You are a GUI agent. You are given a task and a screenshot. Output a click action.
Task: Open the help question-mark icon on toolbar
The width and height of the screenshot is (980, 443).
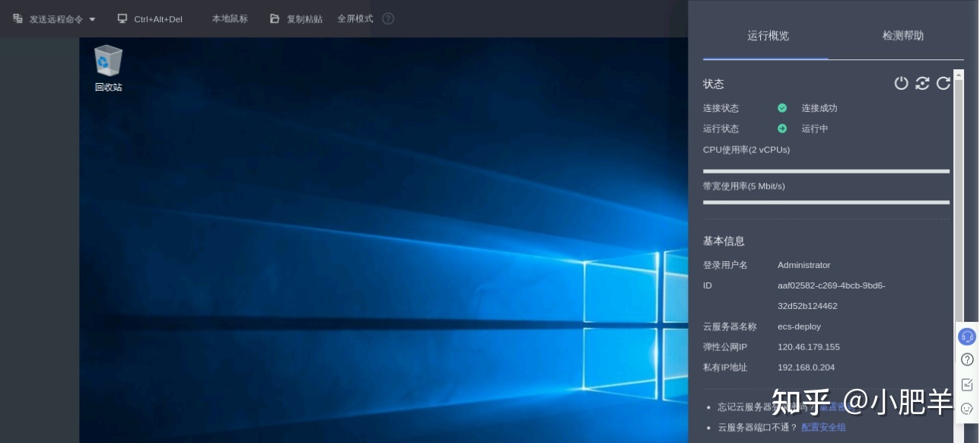coord(388,18)
